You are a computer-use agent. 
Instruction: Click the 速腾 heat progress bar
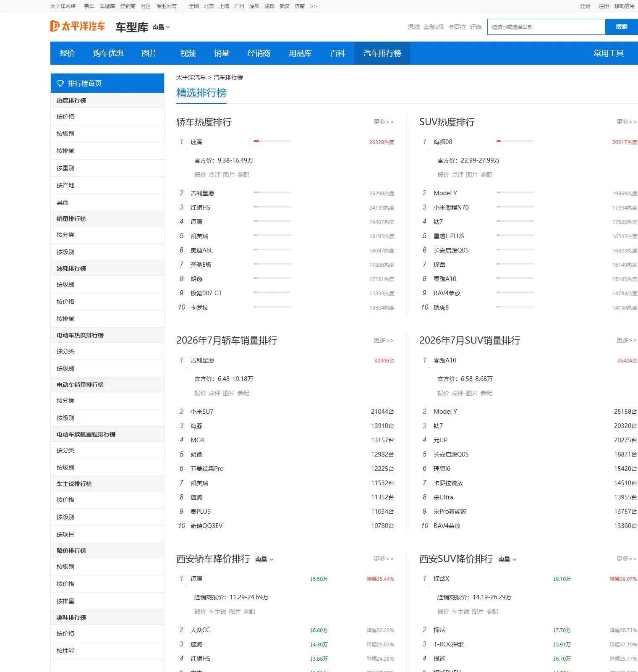(x=272, y=141)
